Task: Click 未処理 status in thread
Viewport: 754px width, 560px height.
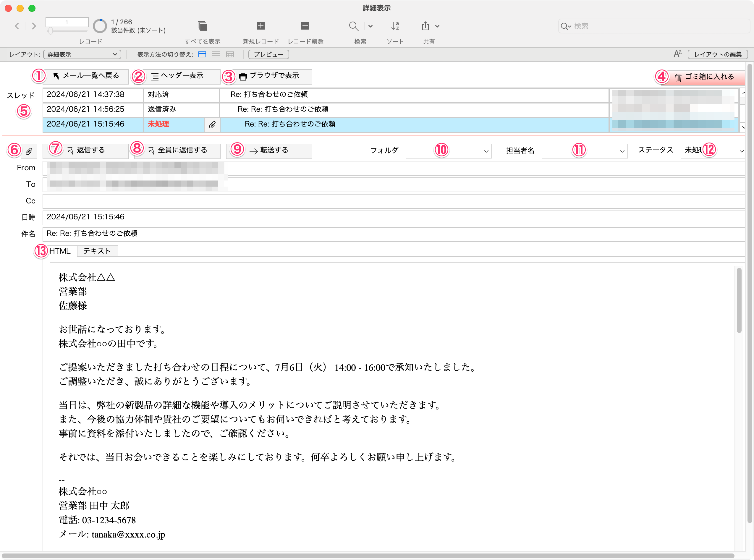Action: (x=158, y=124)
